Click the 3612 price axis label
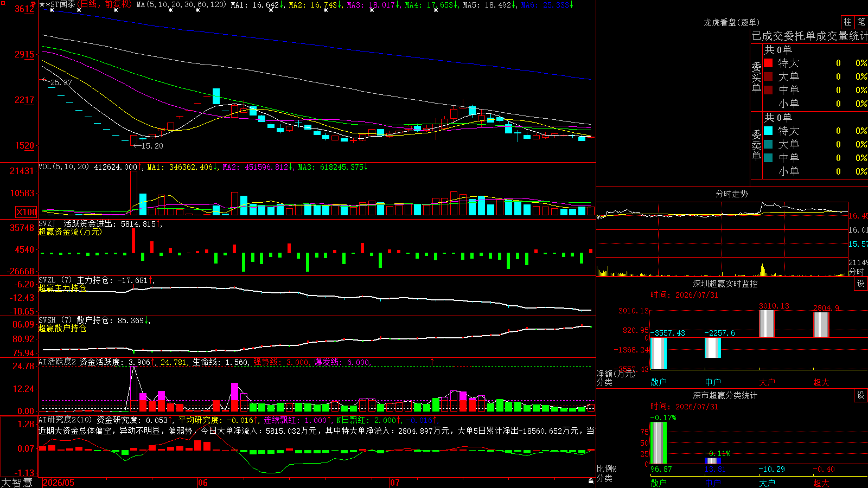Viewport: 868px width, 488px height. click(25, 9)
